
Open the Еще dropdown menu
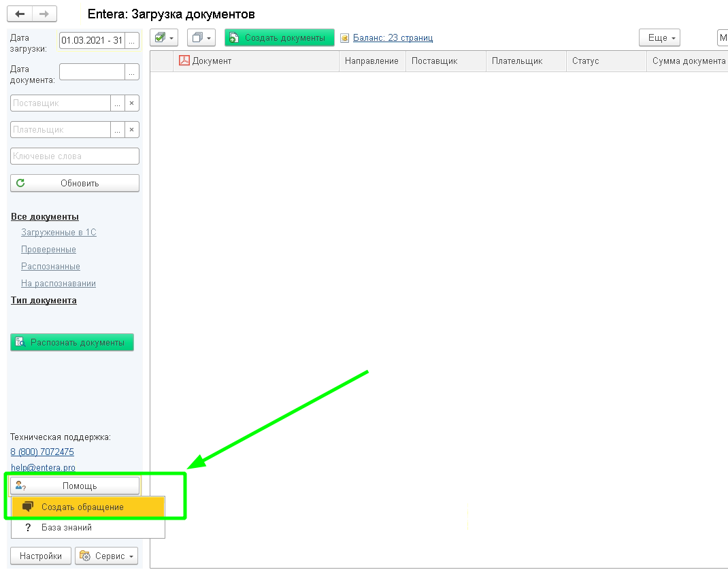[x=659, y=37]
